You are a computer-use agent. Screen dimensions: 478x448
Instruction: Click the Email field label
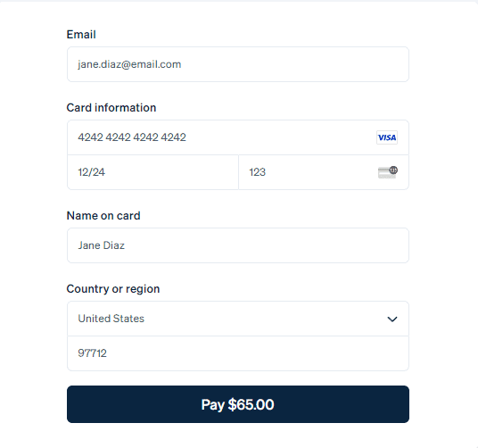[81, 35]
